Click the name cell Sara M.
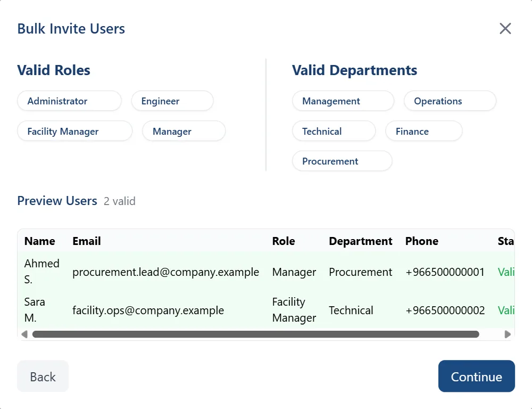Image resolution: width=532 pixels, height=409 pixels. point(35,310)
